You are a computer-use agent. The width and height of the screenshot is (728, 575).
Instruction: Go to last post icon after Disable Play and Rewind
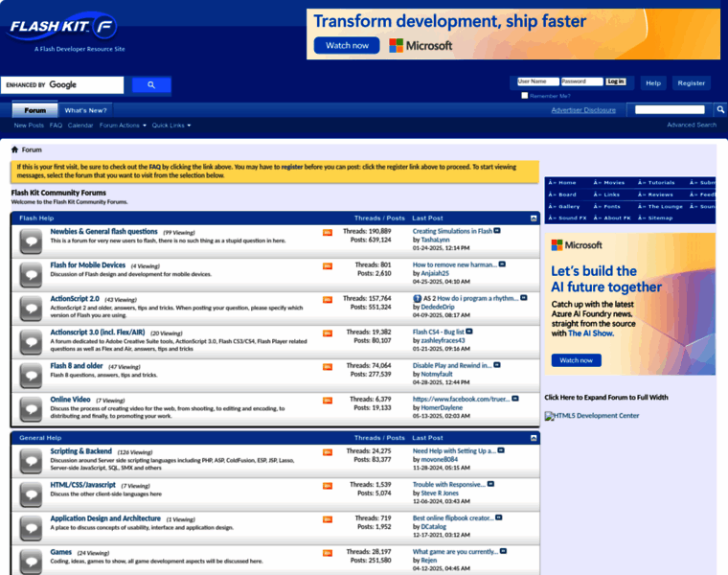coord(497,365)
